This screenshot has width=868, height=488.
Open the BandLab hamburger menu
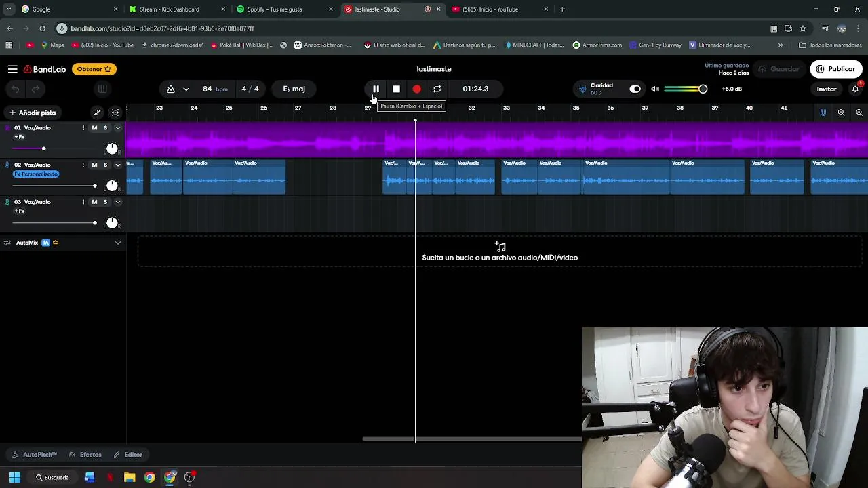[x=12, y=69]
